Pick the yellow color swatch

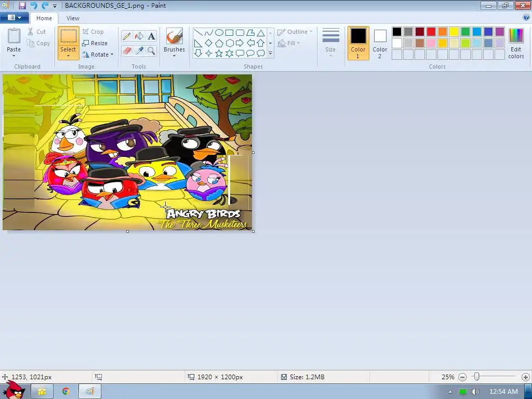[454, 32]
